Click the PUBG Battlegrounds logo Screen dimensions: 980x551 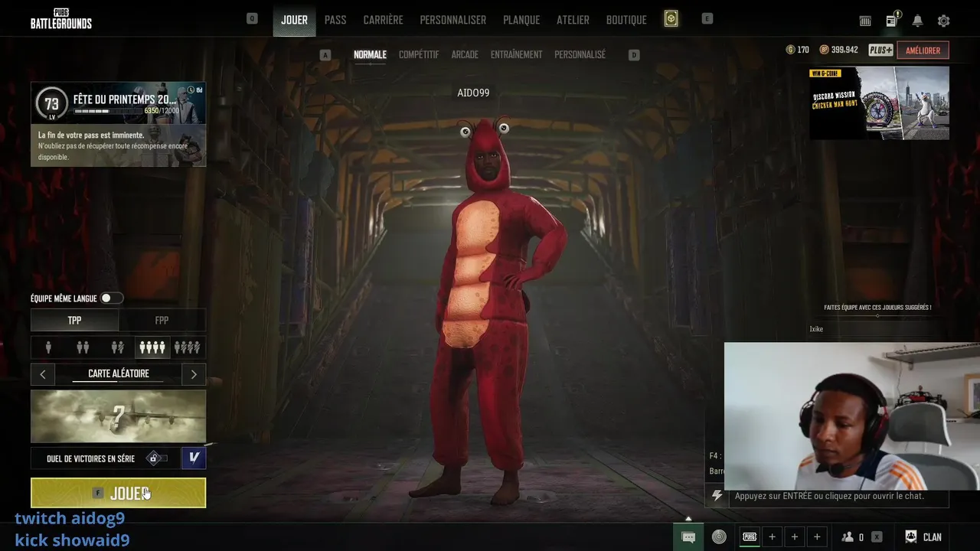61,19
